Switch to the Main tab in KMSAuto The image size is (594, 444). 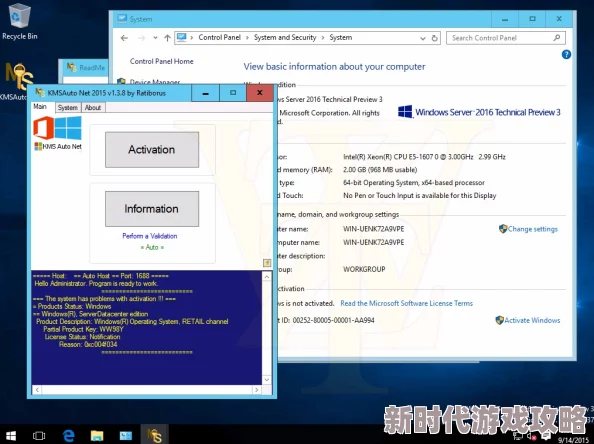pos(40,107)
